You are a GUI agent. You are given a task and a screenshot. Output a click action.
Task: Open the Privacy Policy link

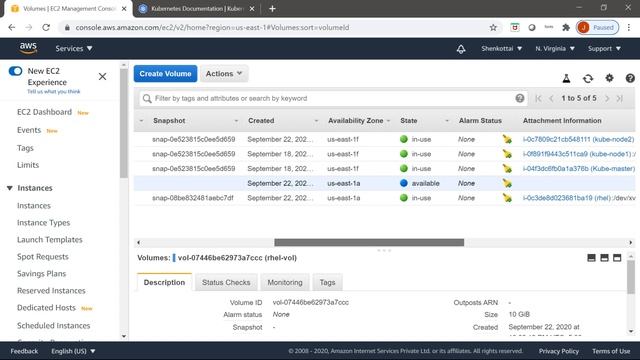click(559, 351)
